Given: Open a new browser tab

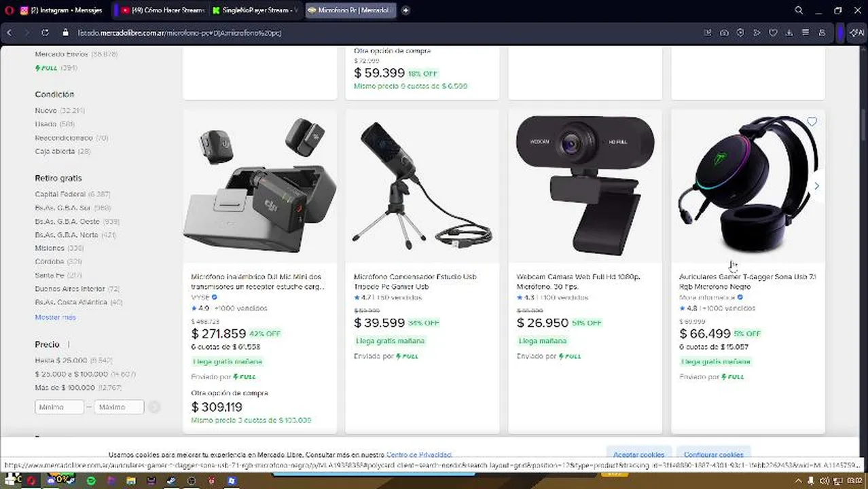Looking at the screenshot, I should [405, 10].
